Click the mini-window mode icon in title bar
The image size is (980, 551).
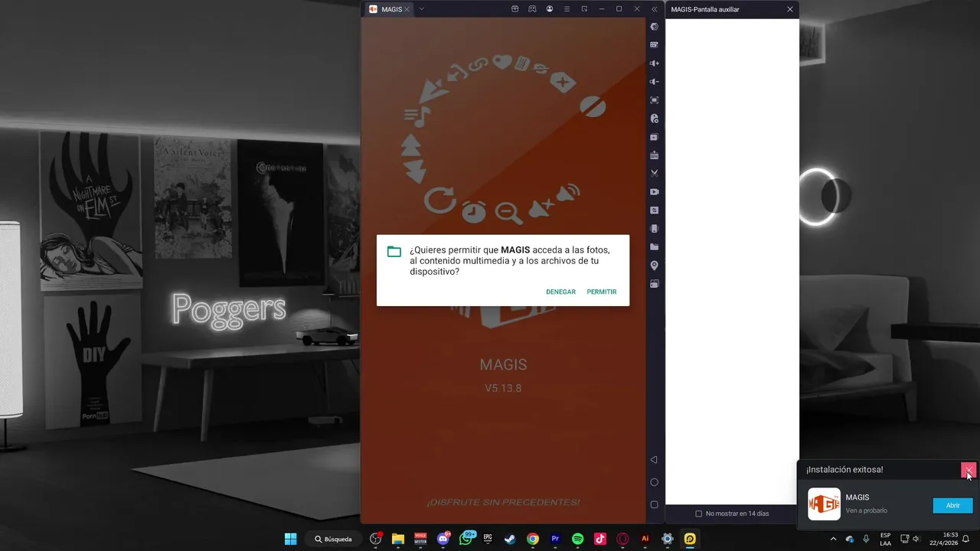click(x=584, y=9)
